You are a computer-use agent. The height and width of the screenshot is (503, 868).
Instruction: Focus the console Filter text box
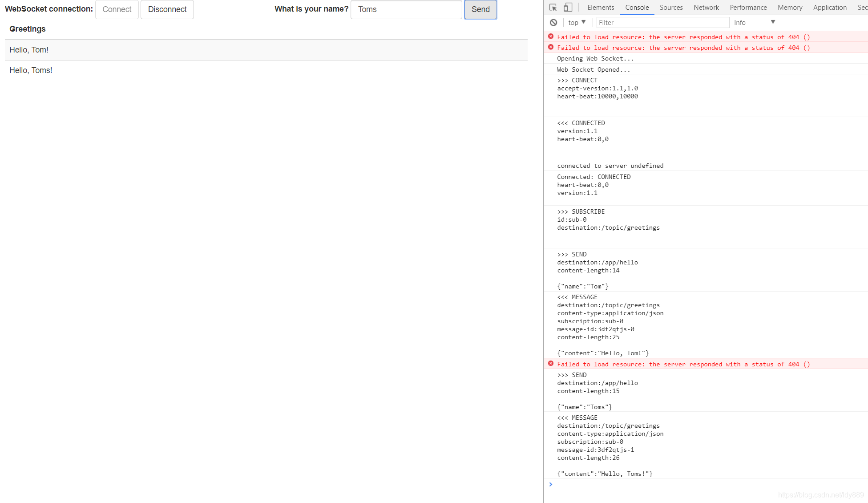point(662,22)
